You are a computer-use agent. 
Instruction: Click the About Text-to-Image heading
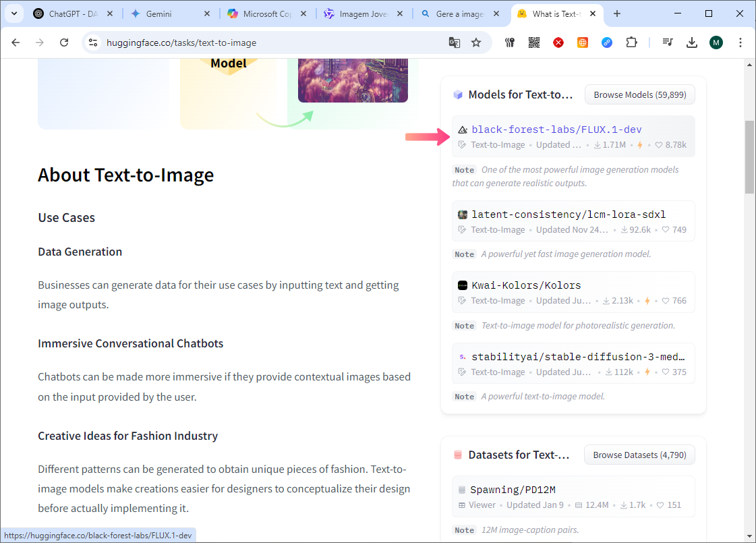coord(126,175)
